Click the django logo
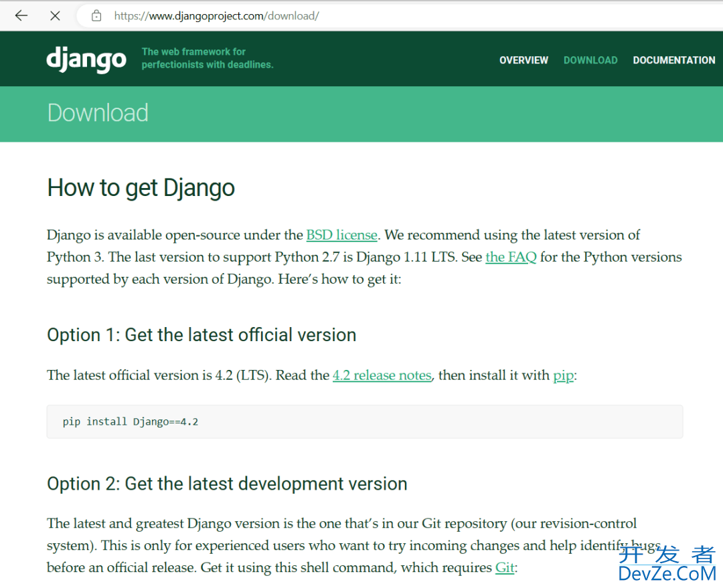This screenshot has height=588, width=723. pyautogui.click(x=86, y=59)
